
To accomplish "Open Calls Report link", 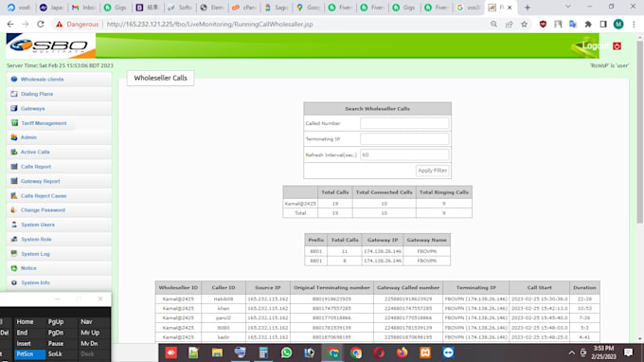I will 36,167.
